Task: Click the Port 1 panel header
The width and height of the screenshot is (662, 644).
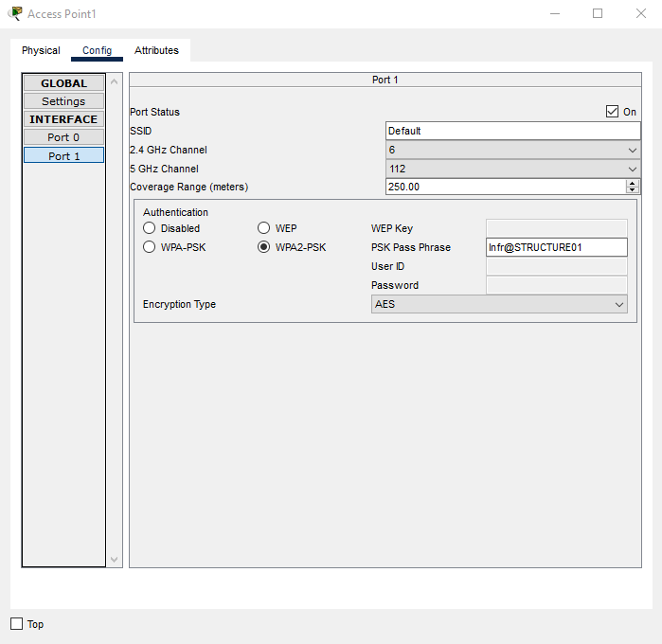Action: (385, 80)
